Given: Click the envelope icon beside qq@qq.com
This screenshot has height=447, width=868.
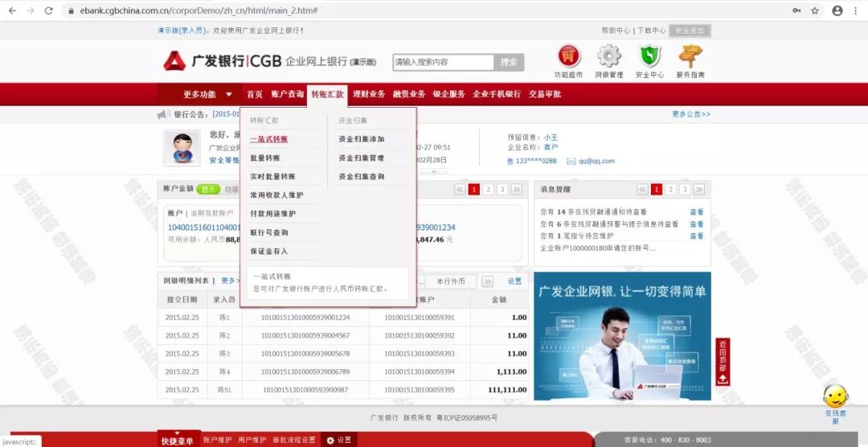Looking at the screenshot, I should pyautogui.click(x=572, y=161).
